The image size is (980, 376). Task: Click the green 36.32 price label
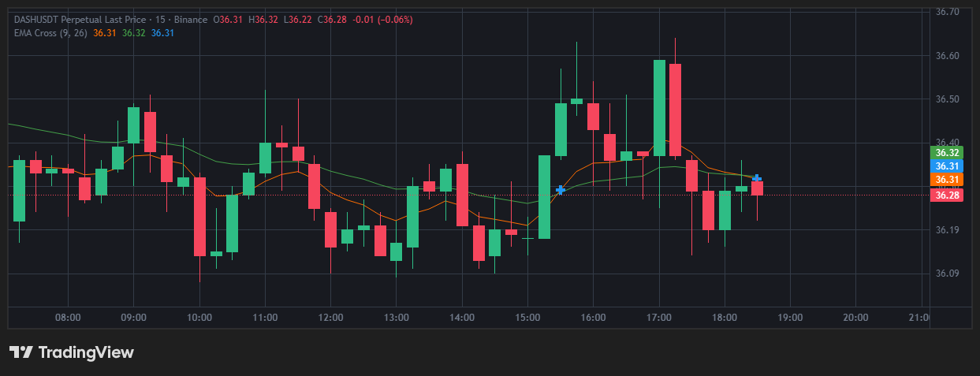tap(947, 152)
